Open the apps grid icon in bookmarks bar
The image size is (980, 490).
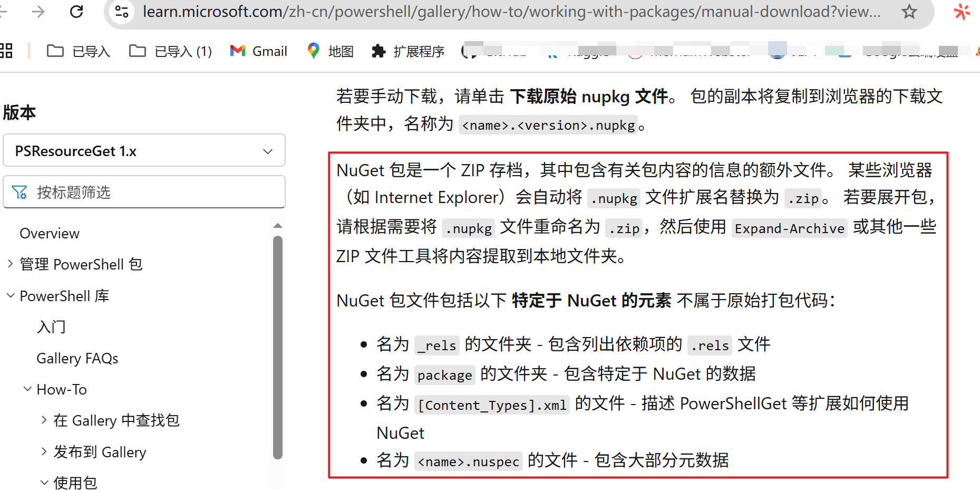(x=6, y=51)
